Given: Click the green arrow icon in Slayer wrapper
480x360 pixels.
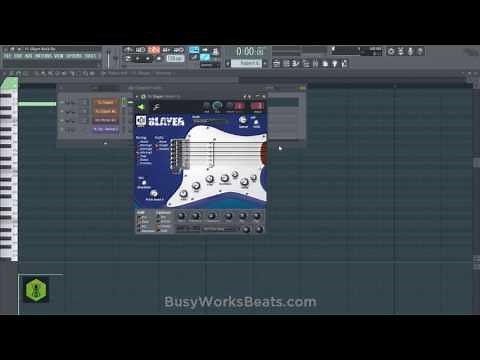Looking at the screenshot, I should (x=141, y=107).
